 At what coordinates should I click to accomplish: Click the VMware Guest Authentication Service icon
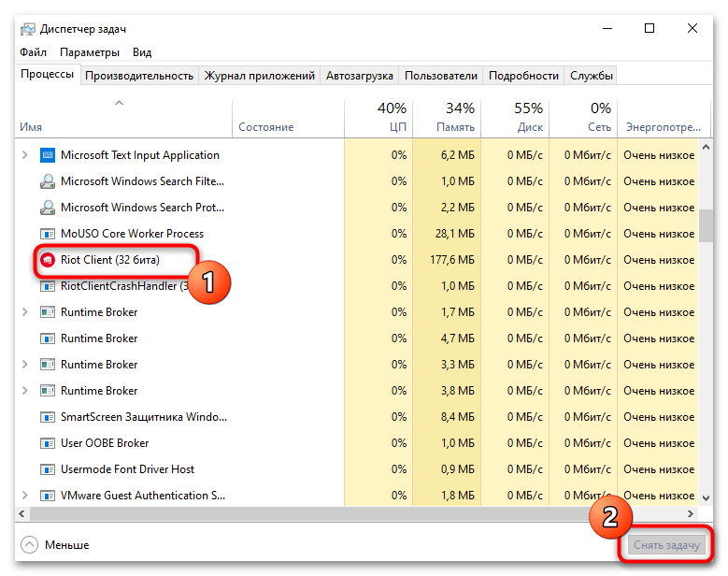click(48, 496)
